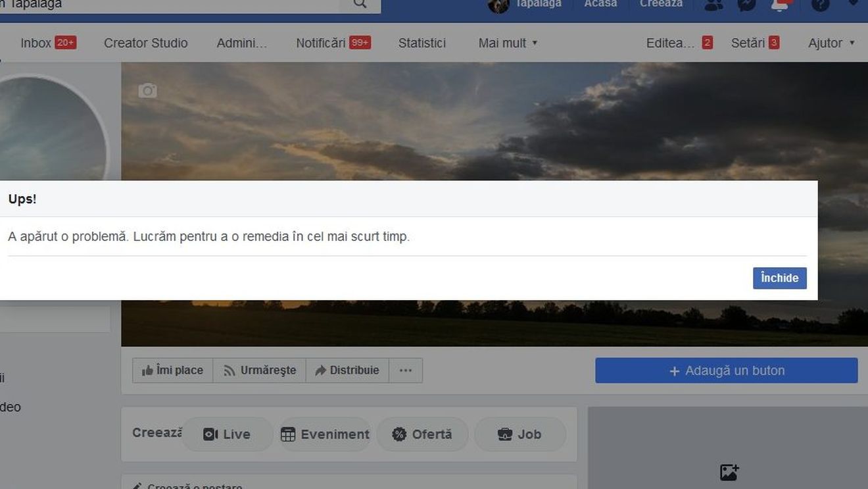
Task: Start a Live video
Action: pyautogui.click(x=227, y=434)
